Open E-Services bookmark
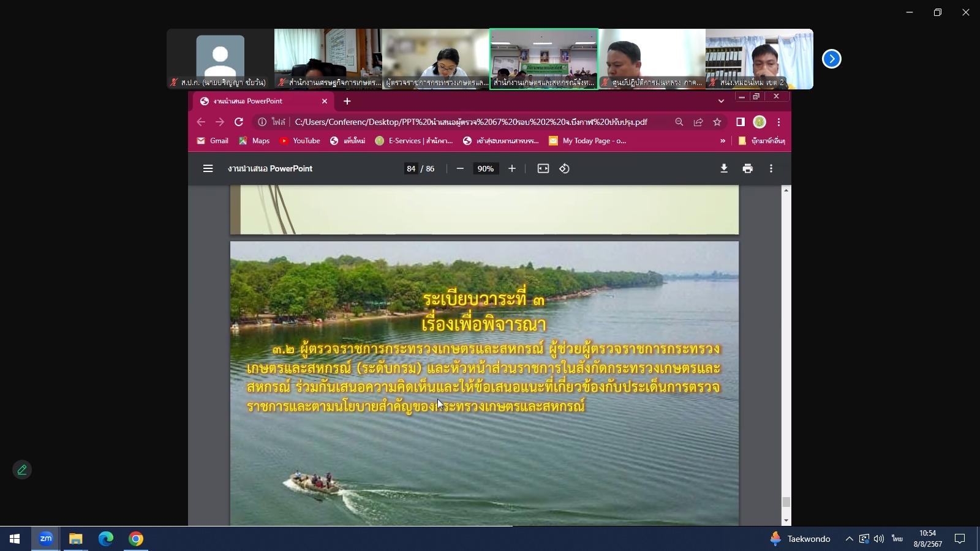This screenshot has height=551, width=980. tap(414, 141)
